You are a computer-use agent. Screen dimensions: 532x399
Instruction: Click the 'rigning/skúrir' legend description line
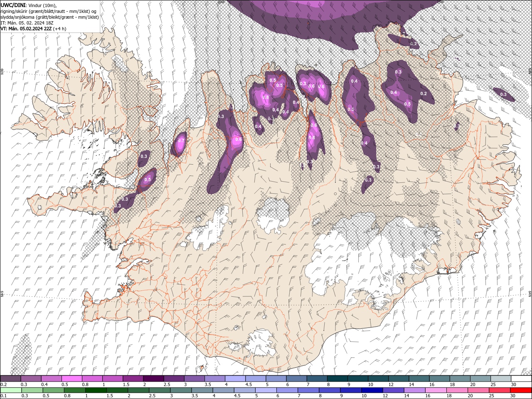pos(49,11)
